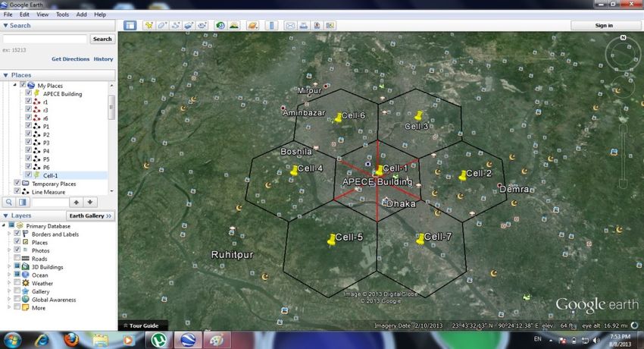Select the Add Placemark tool
644x349 pixels.
click(148, 26)
